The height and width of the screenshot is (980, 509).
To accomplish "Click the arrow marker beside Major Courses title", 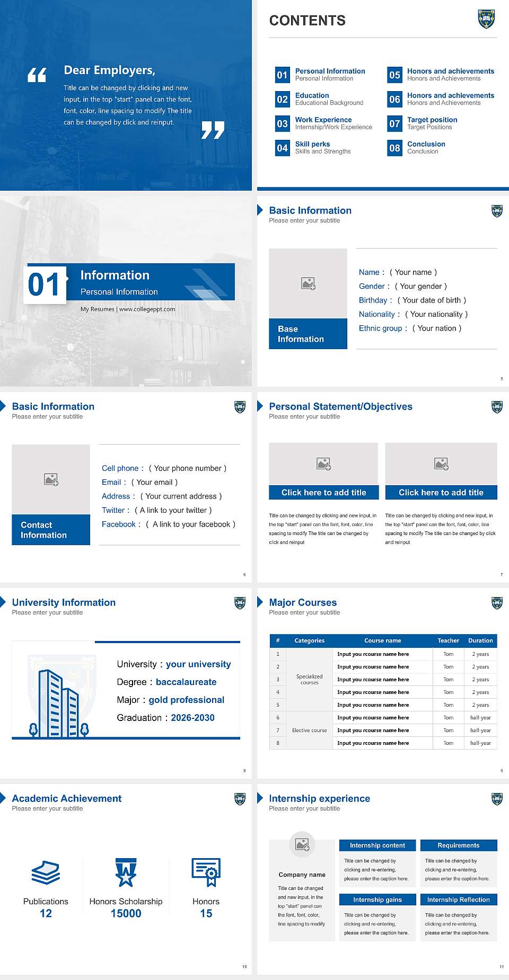I will point(260,602).
